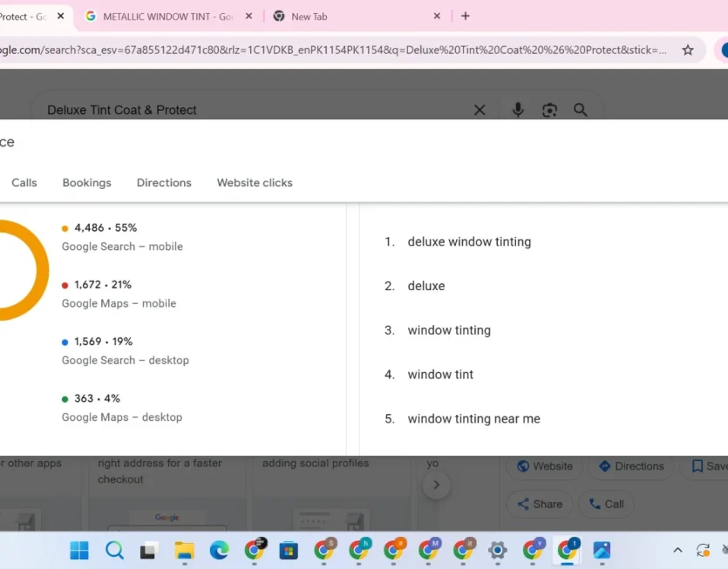Viewport: 728px width, 569px height.
Task: Click the orange donut chart segment
Action: [x=42, y=271]
